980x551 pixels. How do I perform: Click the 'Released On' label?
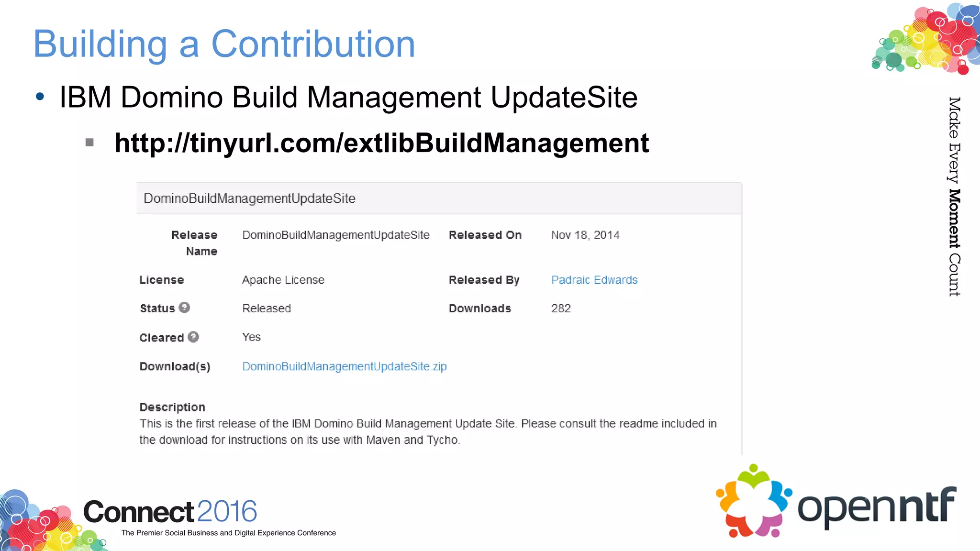point(485,235)
